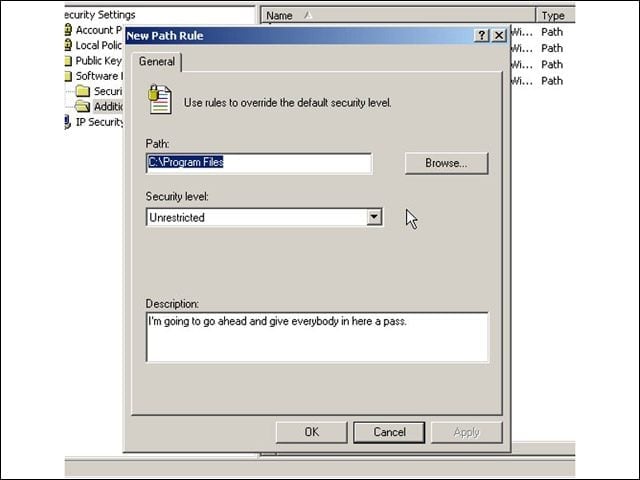640x480 pixels.
Task: Click the Unrestricted combo box text
Action: tap(177, 218)
